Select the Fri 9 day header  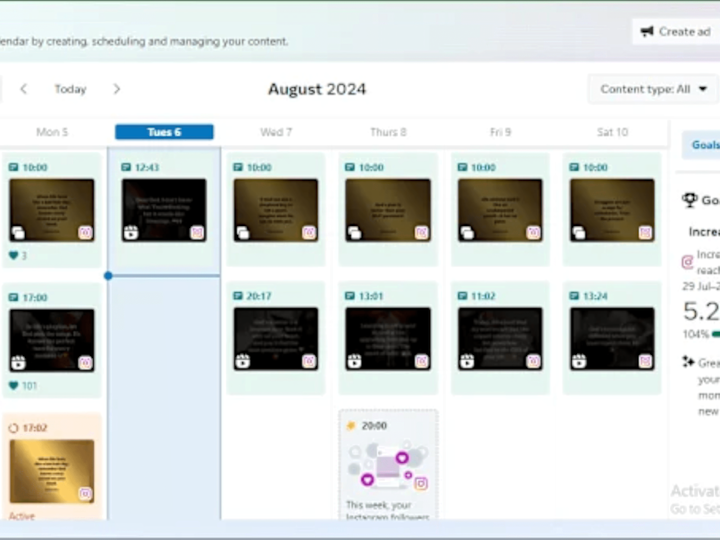(x=501, y=132)
